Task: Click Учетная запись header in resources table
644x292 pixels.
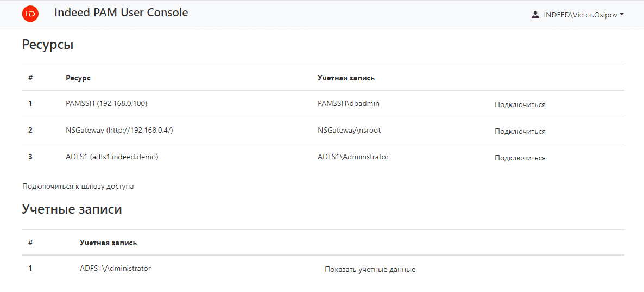Action: [346, 78]
